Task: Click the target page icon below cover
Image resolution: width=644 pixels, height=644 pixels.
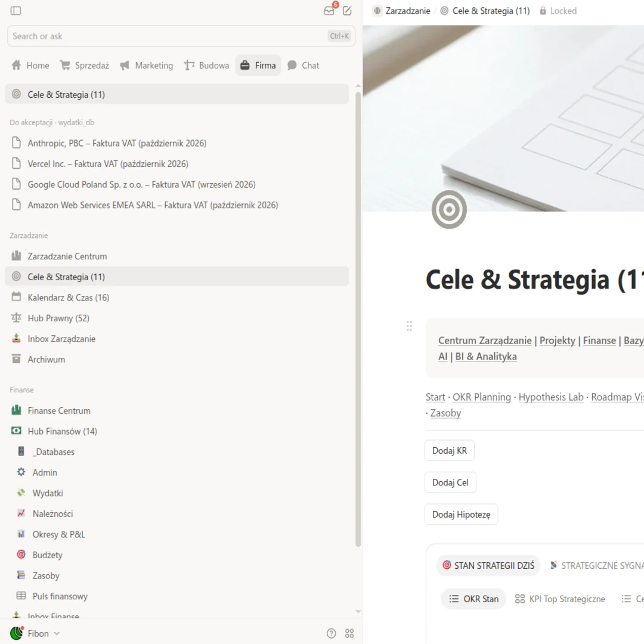Action: 449,209
